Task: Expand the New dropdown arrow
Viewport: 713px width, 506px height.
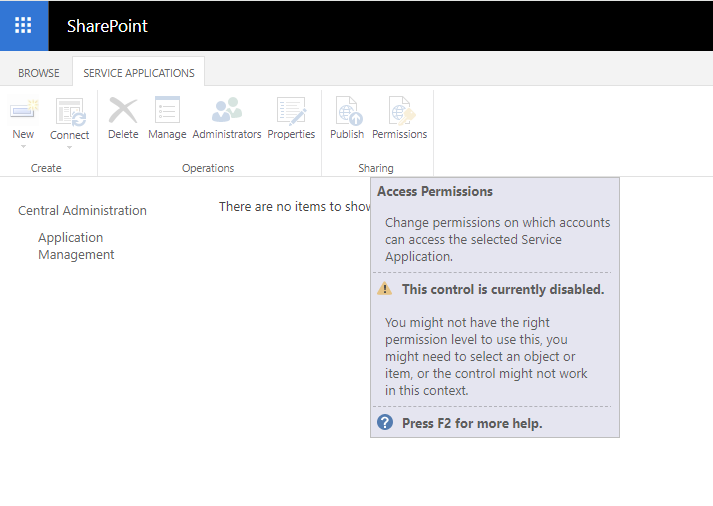Action: click(24, 146)
